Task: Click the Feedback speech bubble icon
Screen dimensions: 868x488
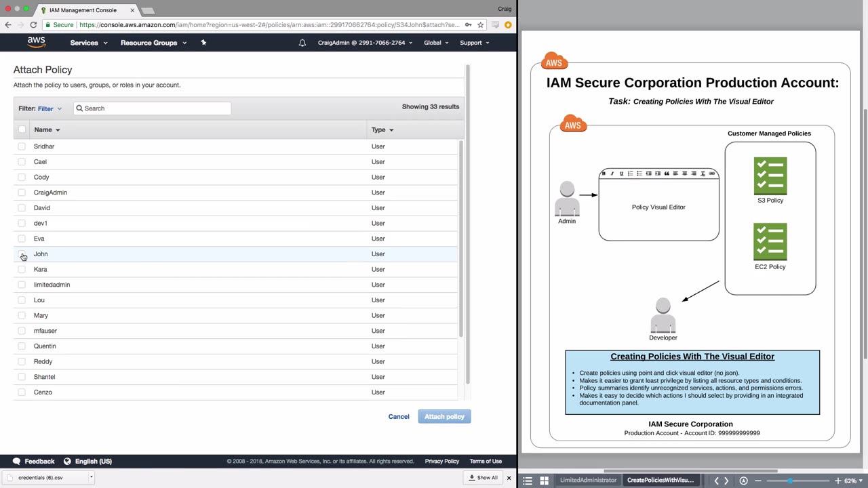Action: coord(16,462)
